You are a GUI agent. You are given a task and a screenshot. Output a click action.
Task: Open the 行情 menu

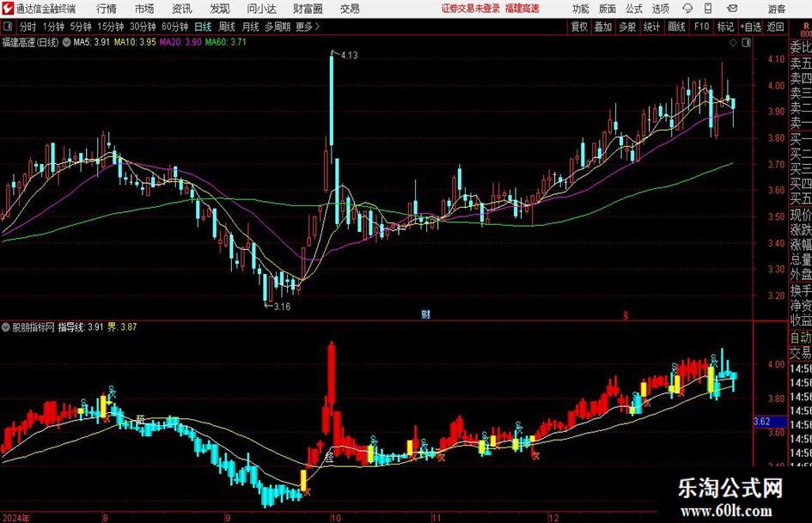pyautogui.click(x=107, y=9)
